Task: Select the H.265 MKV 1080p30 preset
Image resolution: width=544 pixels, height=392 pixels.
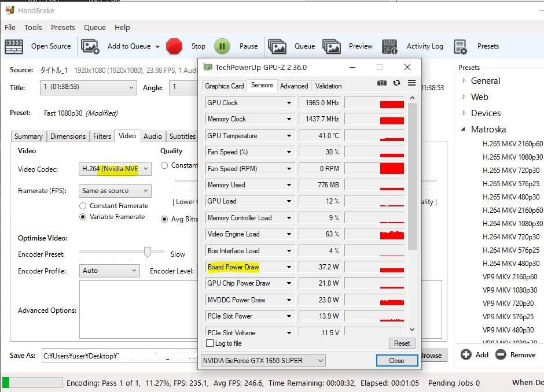Action: 512,157
